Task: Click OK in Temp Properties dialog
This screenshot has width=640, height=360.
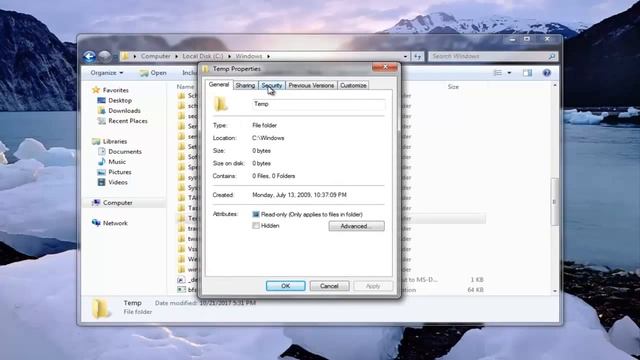Action: tap(286, 286)
